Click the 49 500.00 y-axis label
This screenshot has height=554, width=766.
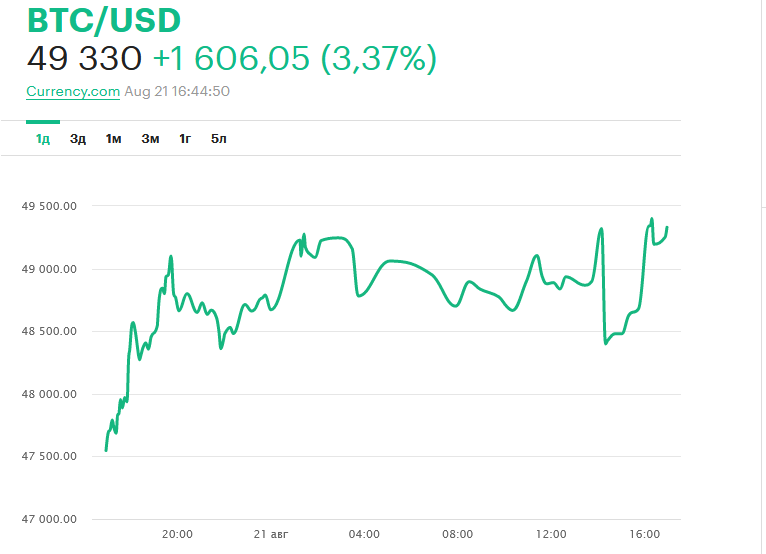[49, 206]
